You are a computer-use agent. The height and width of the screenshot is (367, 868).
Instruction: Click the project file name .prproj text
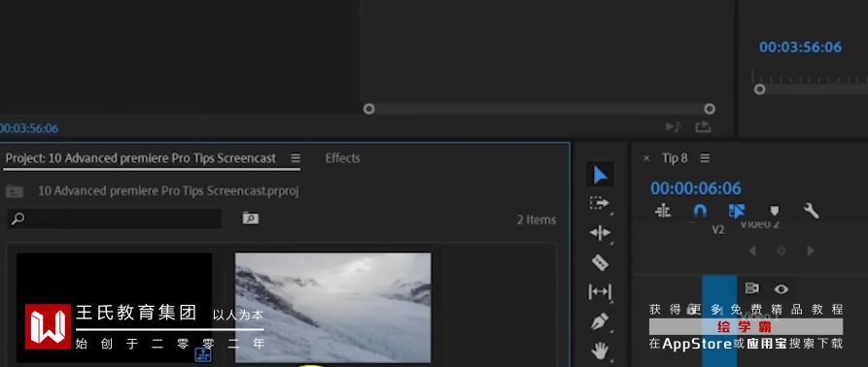click(168, 191)
